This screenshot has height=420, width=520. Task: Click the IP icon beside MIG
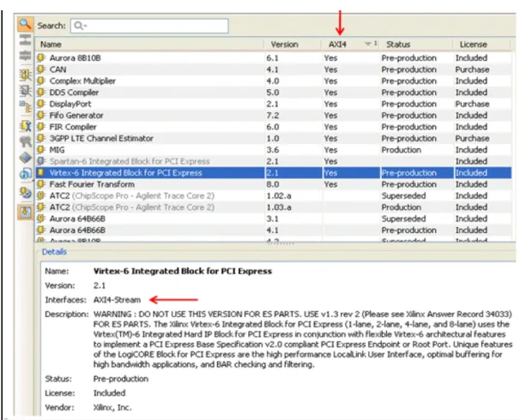pos(41,150)
